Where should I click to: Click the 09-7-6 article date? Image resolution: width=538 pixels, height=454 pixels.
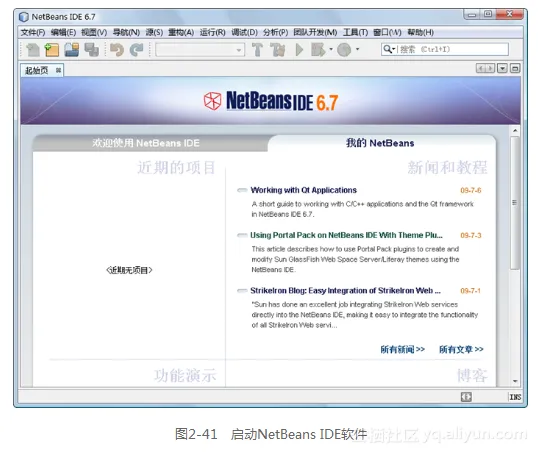click(471, 190)
